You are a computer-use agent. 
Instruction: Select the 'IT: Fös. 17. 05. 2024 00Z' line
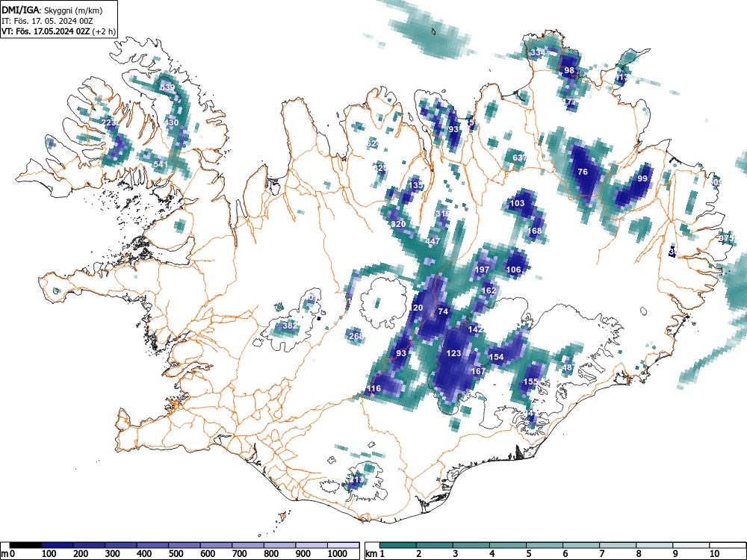click(46, 21)
